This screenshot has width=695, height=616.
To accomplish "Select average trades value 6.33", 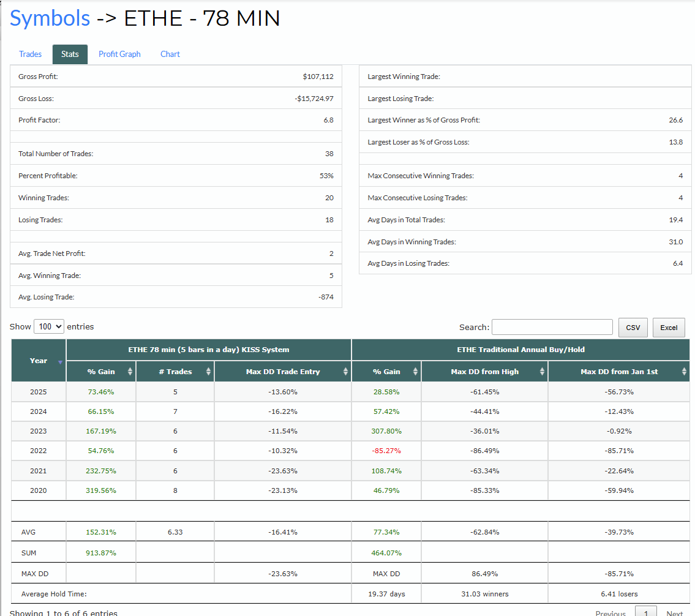I will coord(175,531).
